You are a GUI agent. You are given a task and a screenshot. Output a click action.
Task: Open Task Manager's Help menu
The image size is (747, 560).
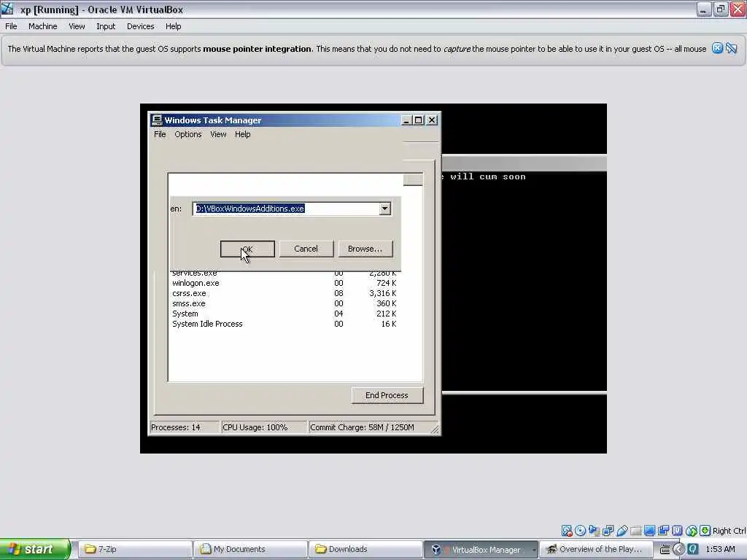[242, 134]
